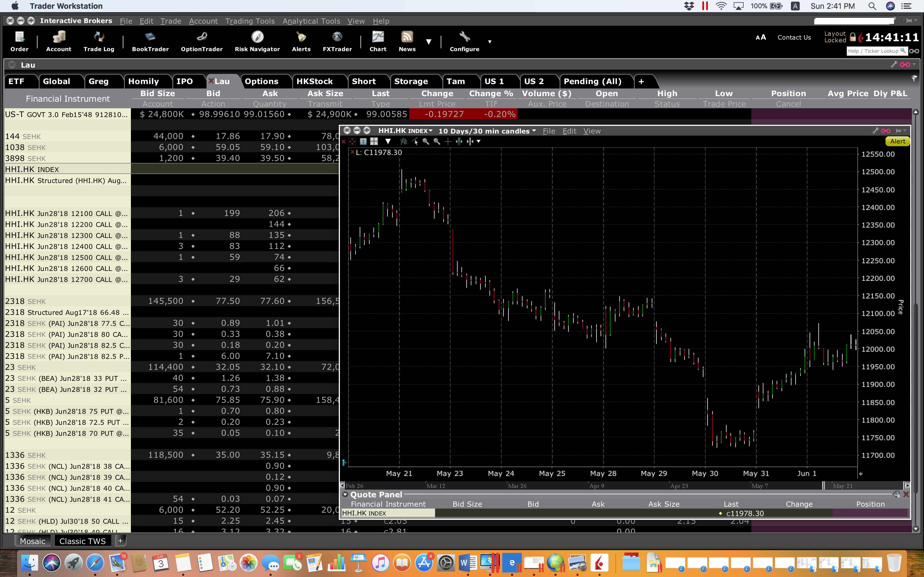Click the Contact Us link

click(794, 37)
